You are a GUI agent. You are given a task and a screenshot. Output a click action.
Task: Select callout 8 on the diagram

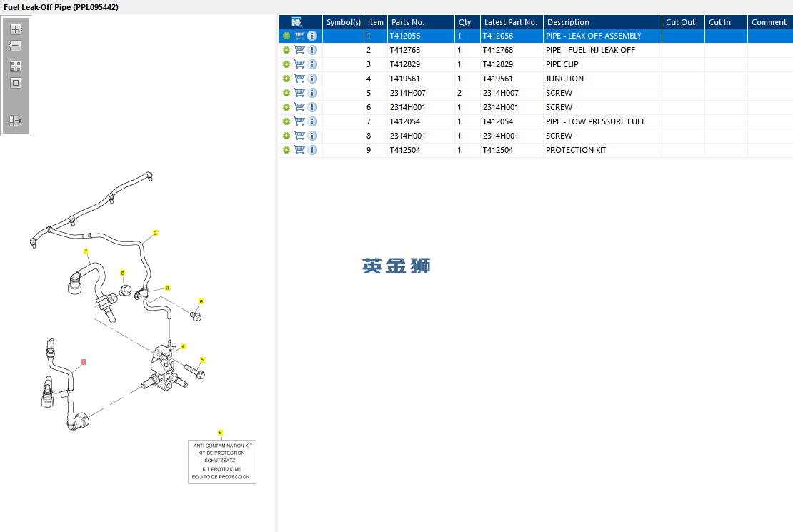click(122, 273)
